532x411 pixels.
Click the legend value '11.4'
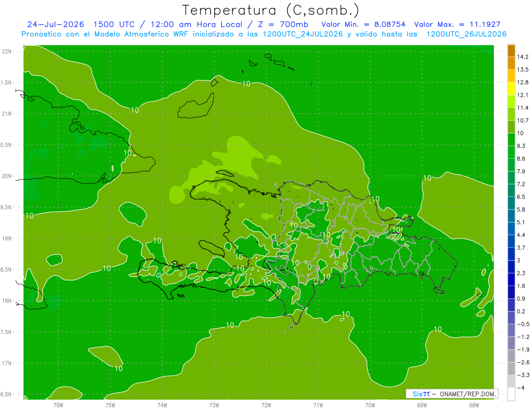523,108
